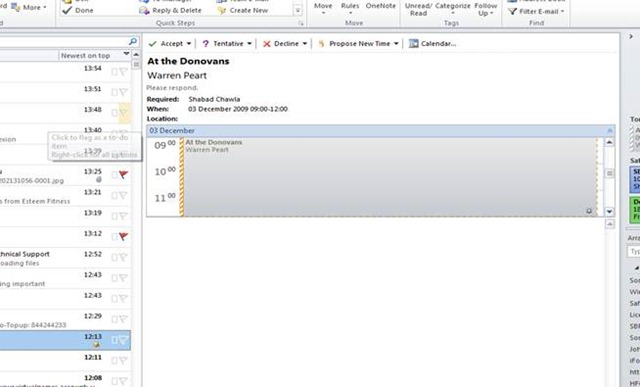This screenshot has height=387, width=640.
Task: Click the OneNote ribbon button
Action: click(x=380, y=7)
